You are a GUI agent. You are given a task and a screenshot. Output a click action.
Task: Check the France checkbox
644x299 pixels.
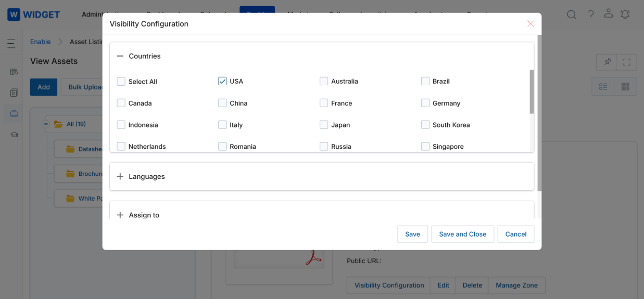click(324, 103)
